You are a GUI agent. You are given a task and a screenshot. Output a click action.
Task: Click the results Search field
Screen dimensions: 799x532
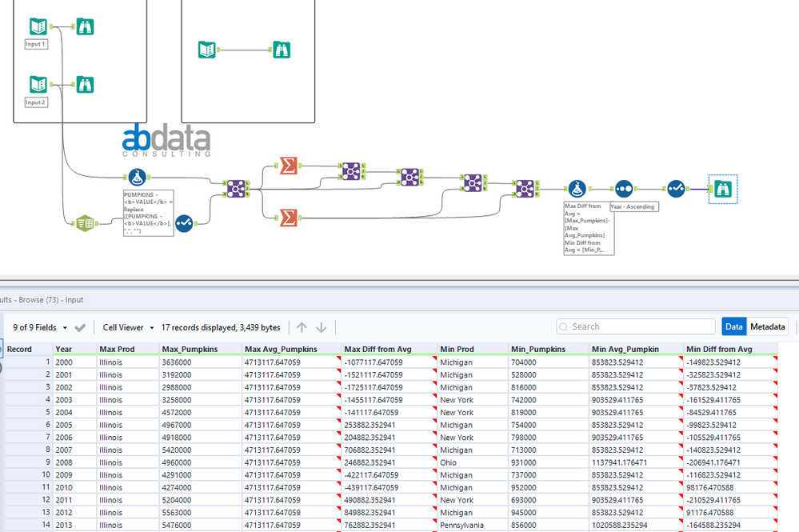[x=636, y=326]
